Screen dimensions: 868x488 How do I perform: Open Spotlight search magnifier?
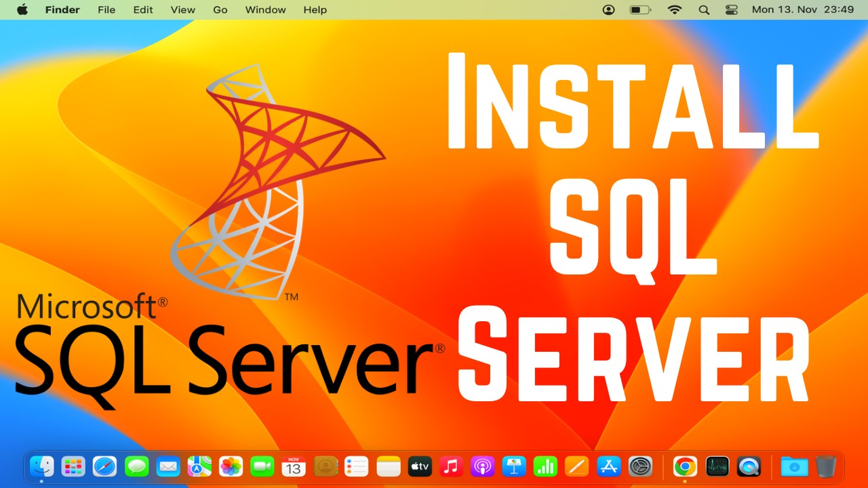pos(704,9)
